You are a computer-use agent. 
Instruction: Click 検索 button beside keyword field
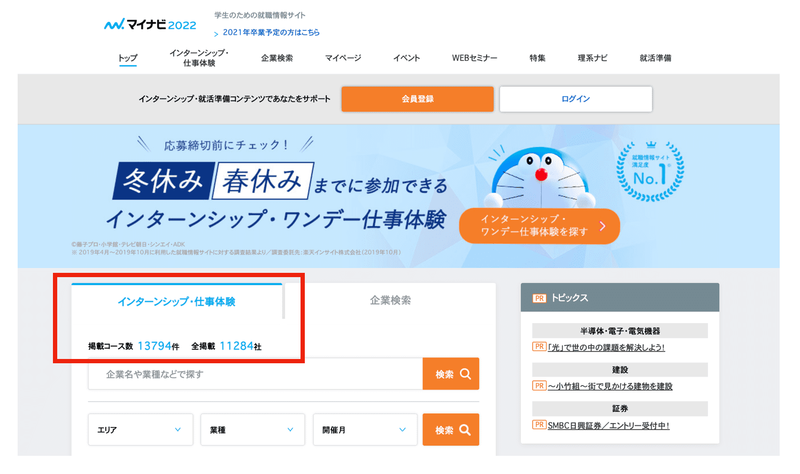click(x=451, y=374)
